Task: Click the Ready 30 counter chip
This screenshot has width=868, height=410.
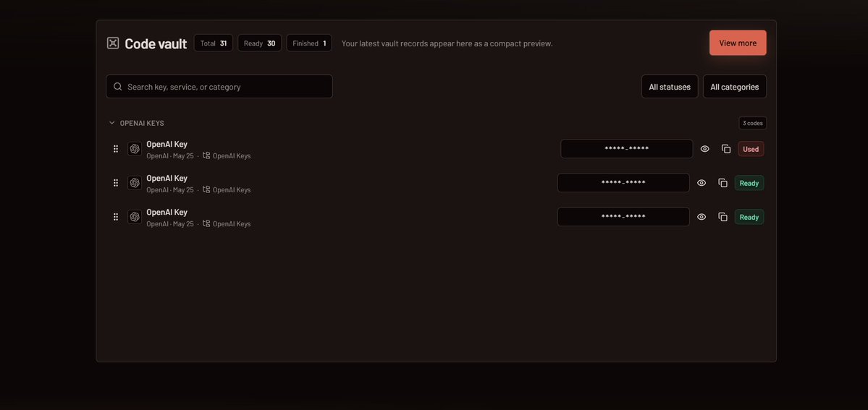Action: [260, 43]
